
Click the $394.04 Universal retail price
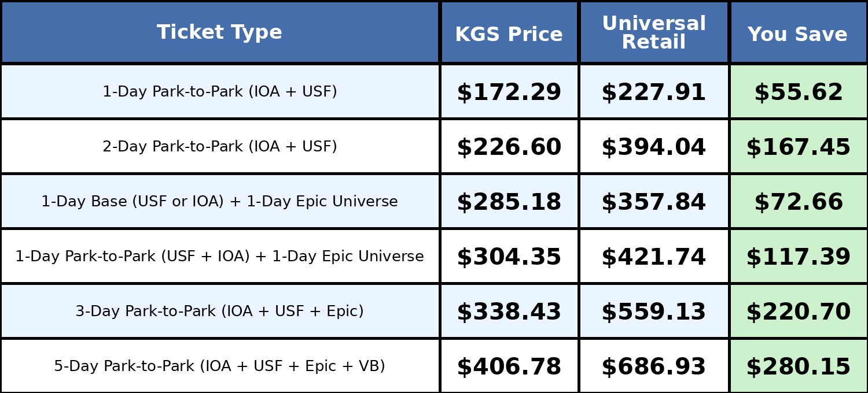coord(653,147)
